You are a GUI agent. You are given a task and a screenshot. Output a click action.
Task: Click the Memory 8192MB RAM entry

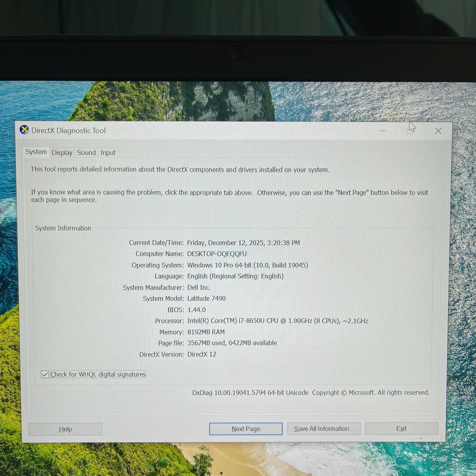206,332
